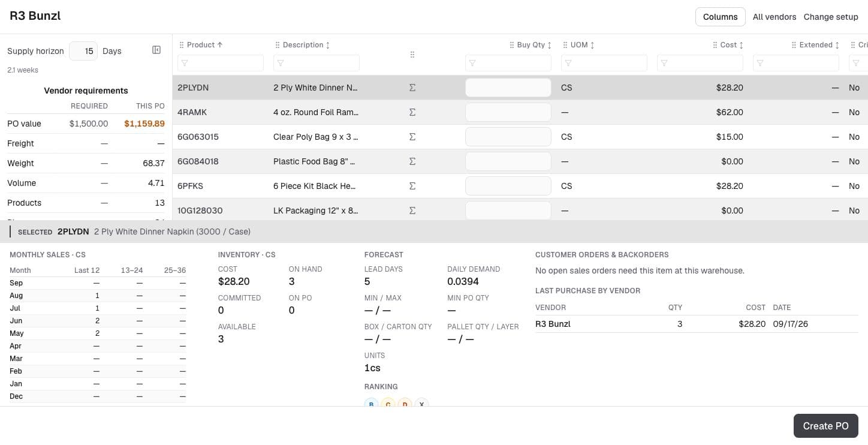
Task: Click the 10G128030 product code
Action: pos(200,211)
